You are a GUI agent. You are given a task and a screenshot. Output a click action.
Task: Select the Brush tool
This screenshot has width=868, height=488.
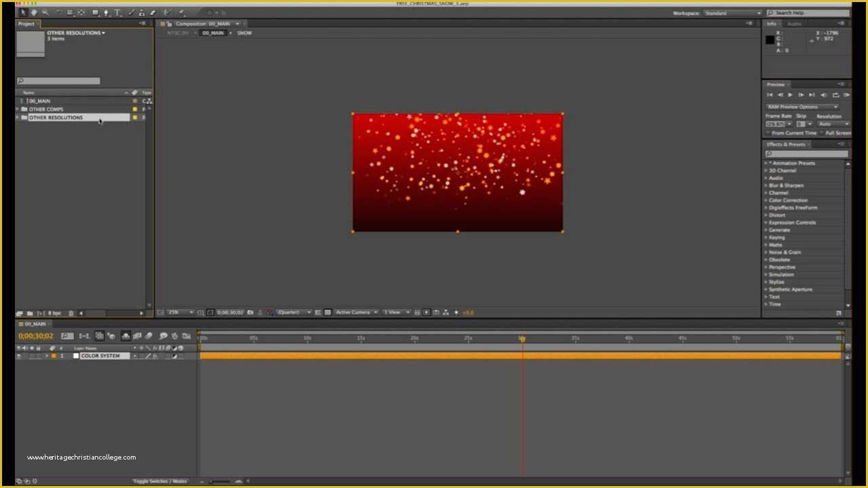point(131,13)
